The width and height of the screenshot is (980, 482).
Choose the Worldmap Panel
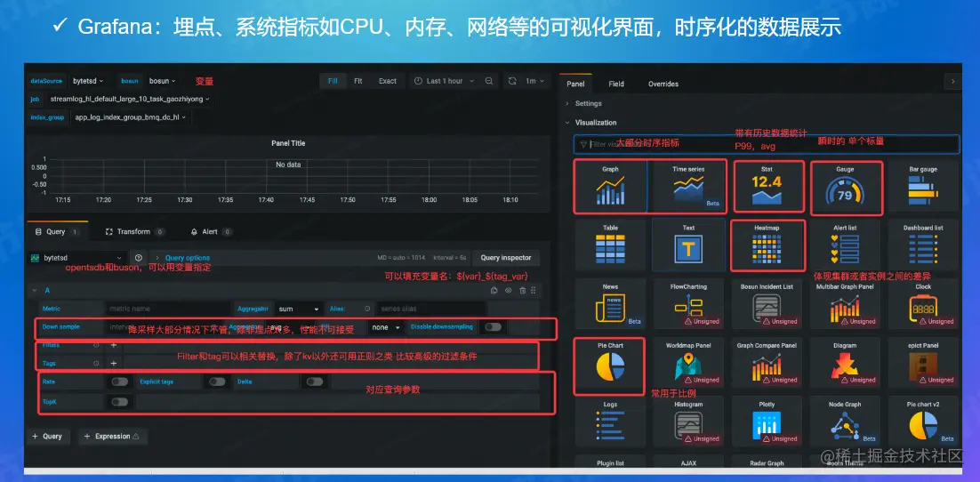[x=688, y=362]
